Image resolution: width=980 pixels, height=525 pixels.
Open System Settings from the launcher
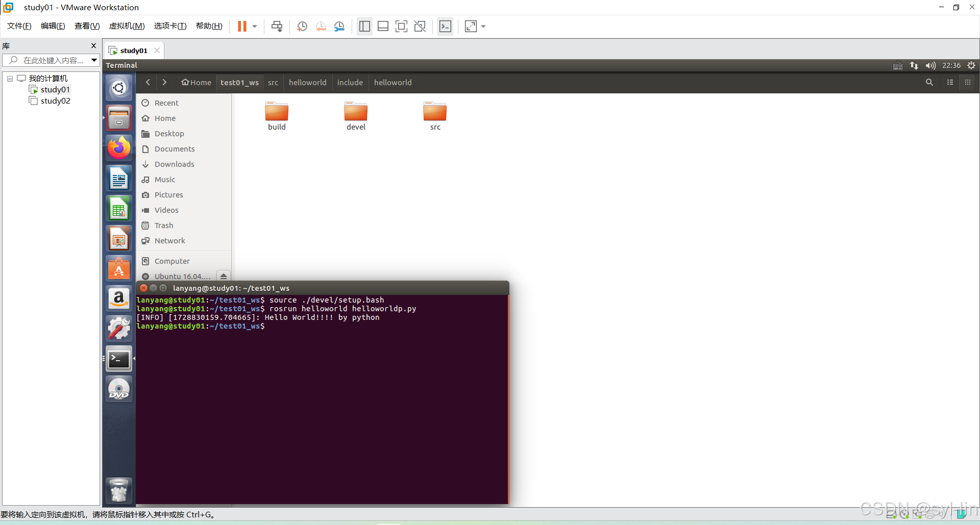coord(118,328)
